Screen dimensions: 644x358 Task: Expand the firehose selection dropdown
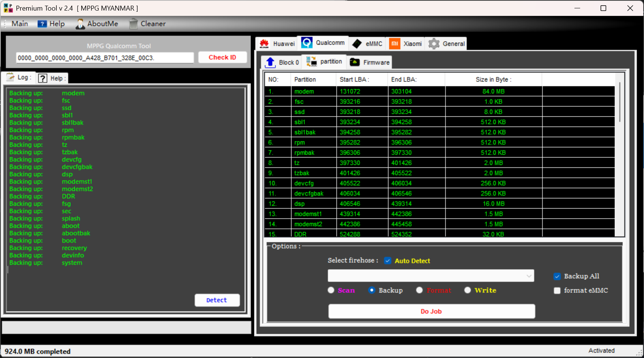click(529, 276)
